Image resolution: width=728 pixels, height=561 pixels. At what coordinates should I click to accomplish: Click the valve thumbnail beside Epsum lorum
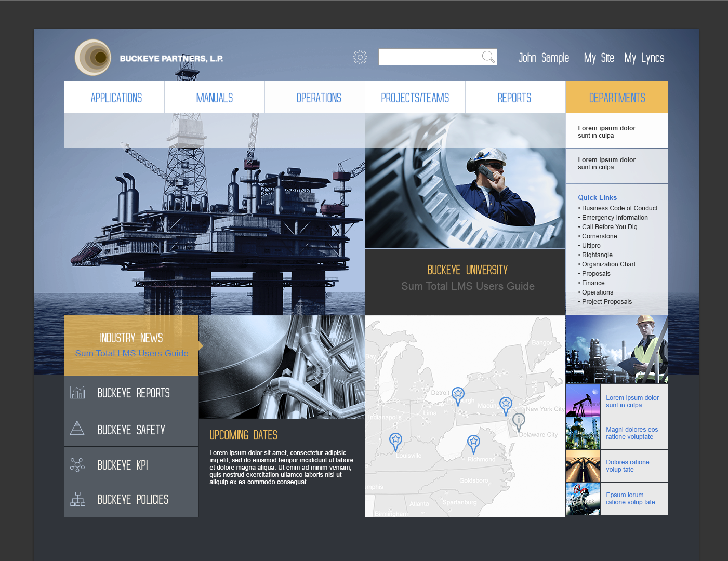[x=583, y=499]
